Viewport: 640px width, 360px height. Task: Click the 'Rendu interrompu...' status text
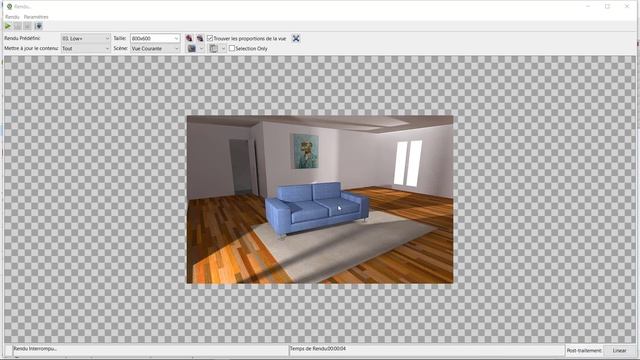point(35,349)
